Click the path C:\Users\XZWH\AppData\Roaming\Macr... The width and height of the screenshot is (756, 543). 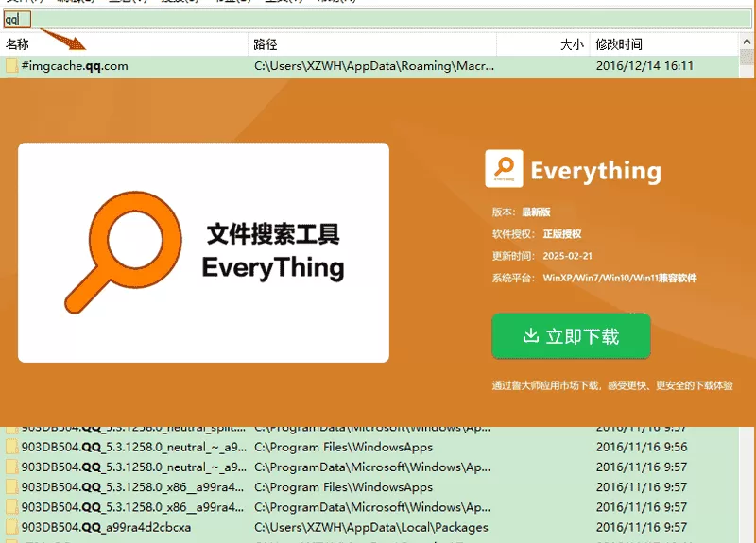(x=374, y=66)
